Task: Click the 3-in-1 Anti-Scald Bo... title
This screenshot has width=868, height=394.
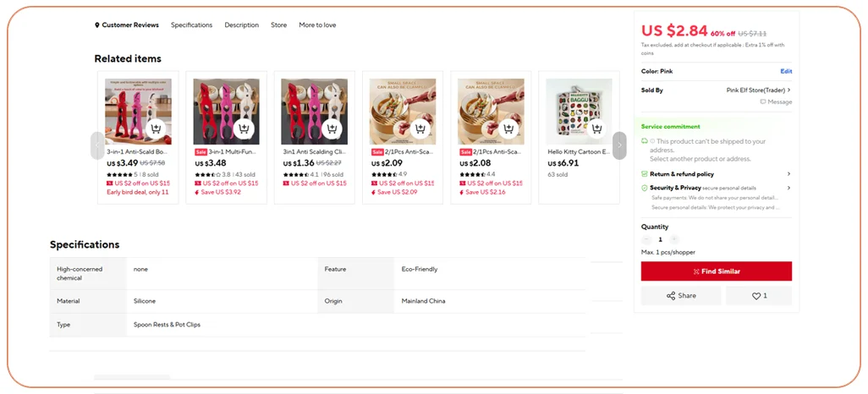Action: tap(137, 151)
